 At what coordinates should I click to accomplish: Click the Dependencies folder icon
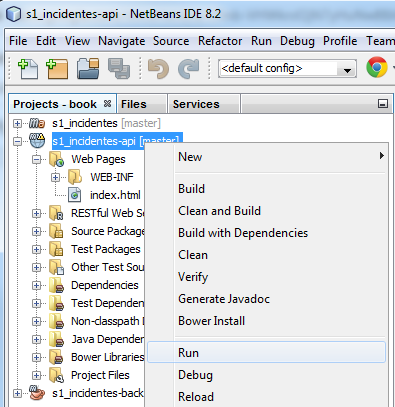click(x=56, y=285)
